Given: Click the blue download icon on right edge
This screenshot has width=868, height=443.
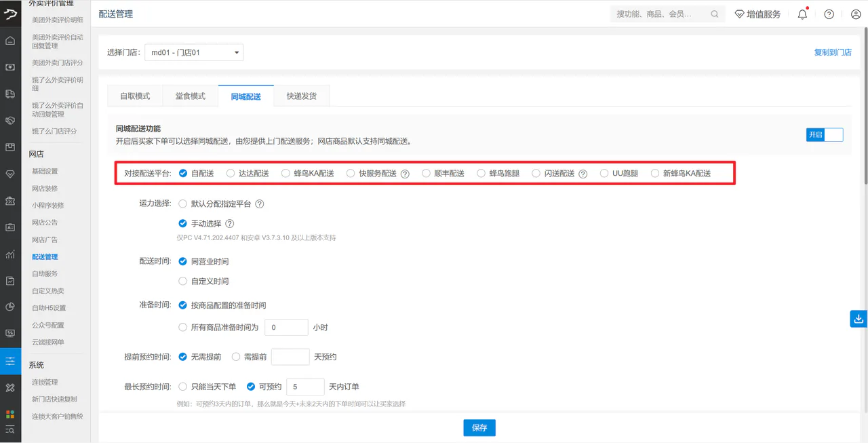Looking at the screenshot, I should click(859, 318).
